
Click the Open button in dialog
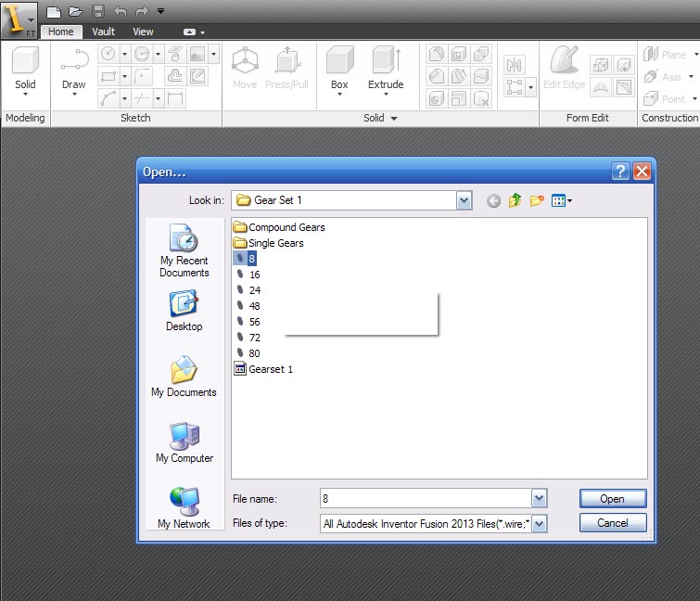(x=613, y=498)
